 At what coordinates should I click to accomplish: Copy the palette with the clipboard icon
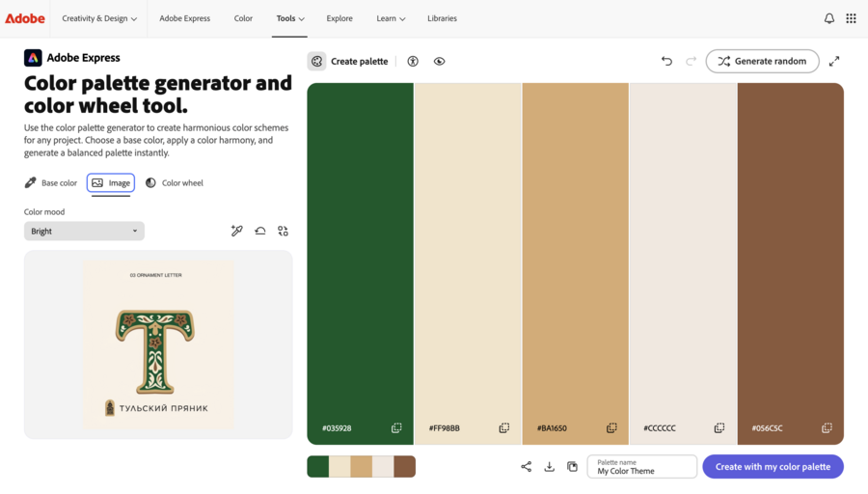tap(572, 467)
